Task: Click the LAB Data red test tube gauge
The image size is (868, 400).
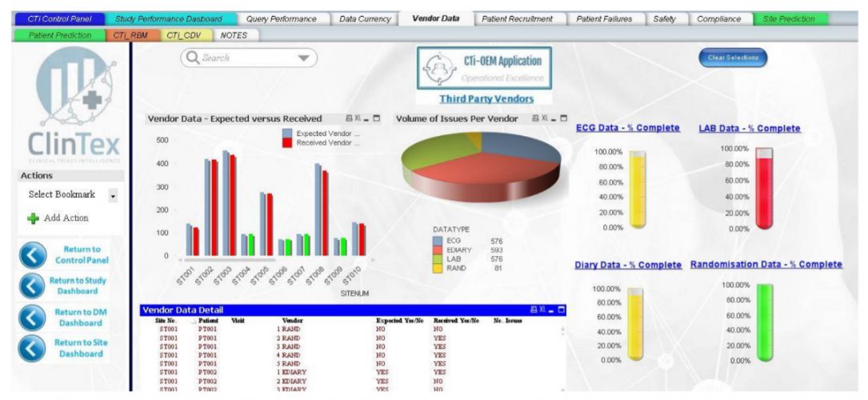Action: click(x=764, y=188)
